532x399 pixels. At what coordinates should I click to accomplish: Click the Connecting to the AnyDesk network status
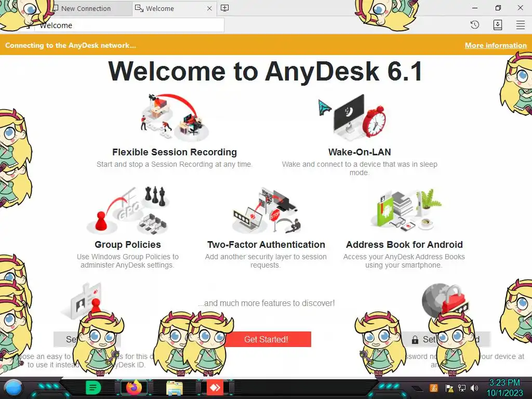tap(71, 45)
